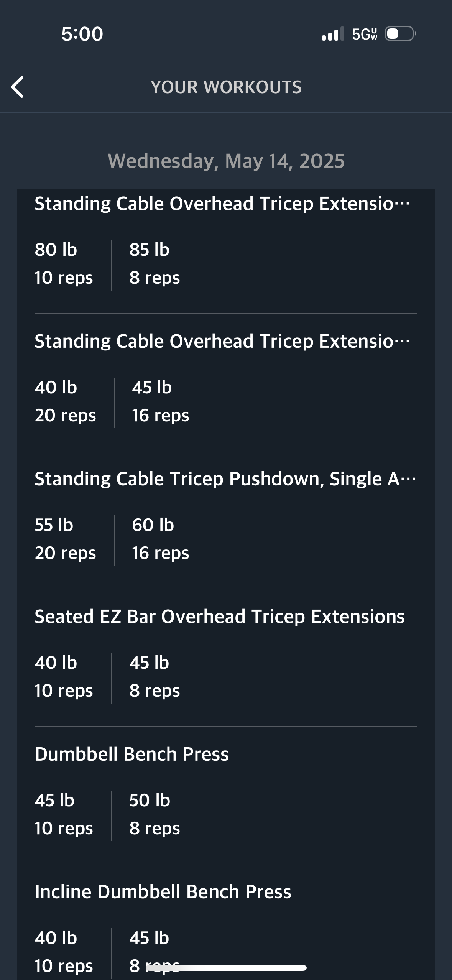Tap the cellular signal bars icon
Screen dimensions: 452x980
pos(333,34)
